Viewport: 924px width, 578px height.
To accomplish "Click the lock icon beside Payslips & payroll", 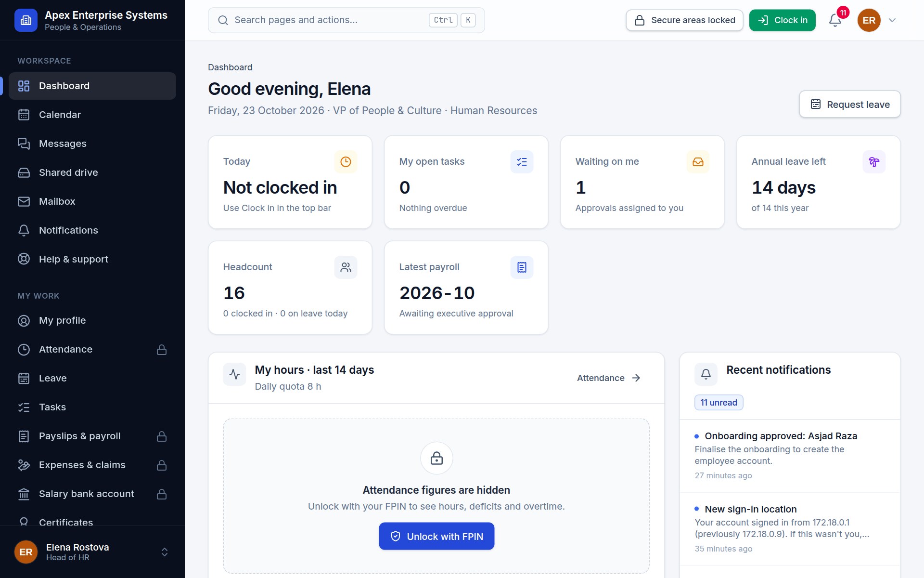I will click(162, 436).
